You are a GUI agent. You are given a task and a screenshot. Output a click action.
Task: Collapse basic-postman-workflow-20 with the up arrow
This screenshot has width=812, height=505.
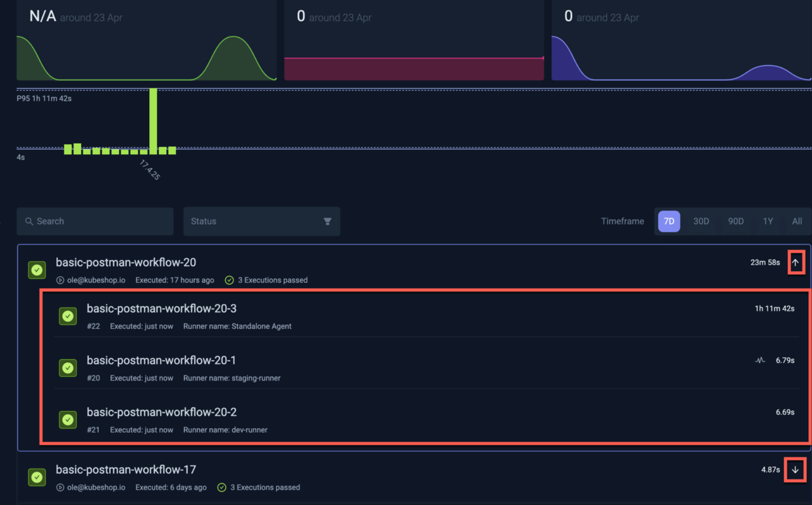pyautogui.click(x=795, y=262)
